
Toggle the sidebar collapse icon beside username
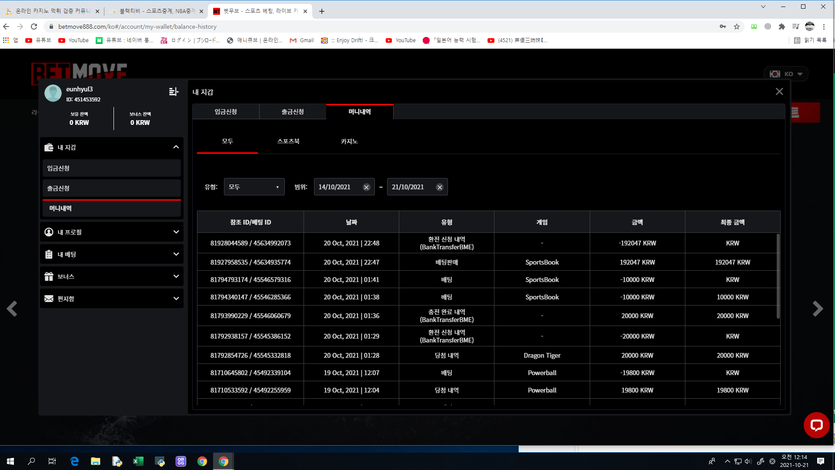173,92
